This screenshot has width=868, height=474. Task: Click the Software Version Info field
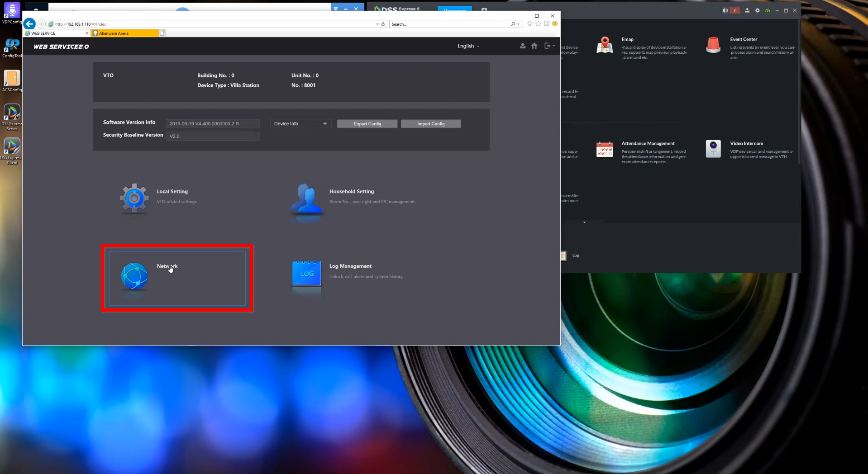tap(213, 123)
